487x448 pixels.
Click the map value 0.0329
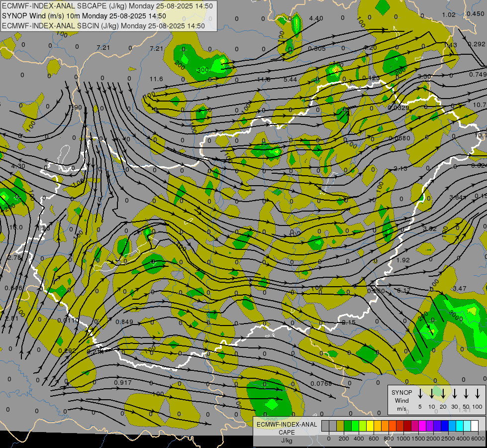point(398,108)
